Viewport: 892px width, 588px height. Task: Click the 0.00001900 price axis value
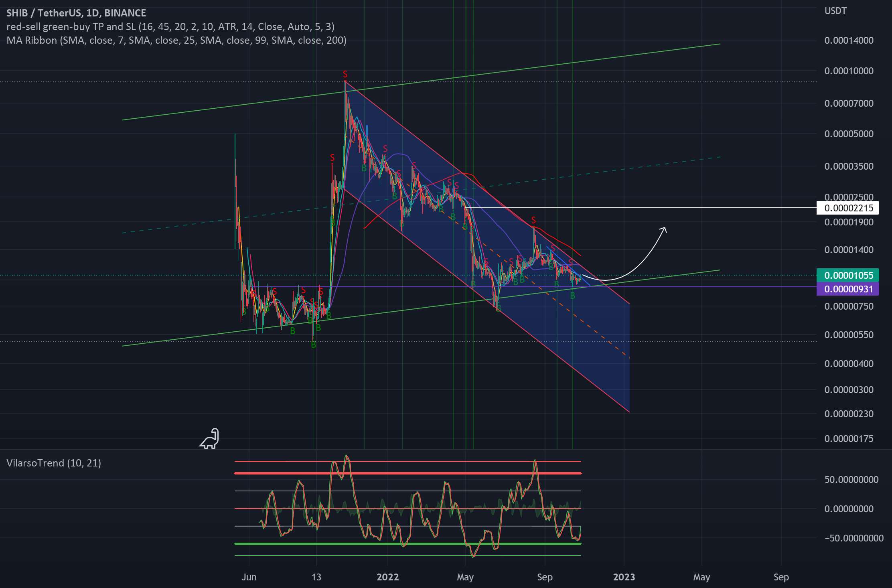[849, 222]
